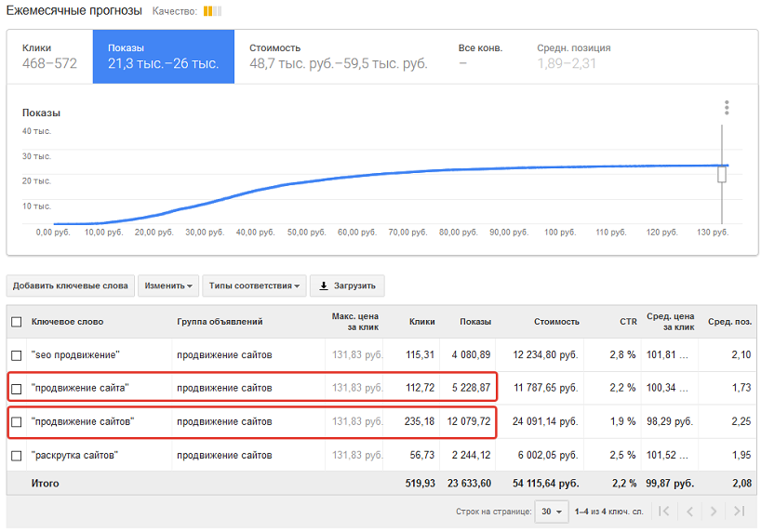Screen dimensions: 761x532
Task: Click the quality indicator bars
Action: pyautogui.click(x=212, y=11)
